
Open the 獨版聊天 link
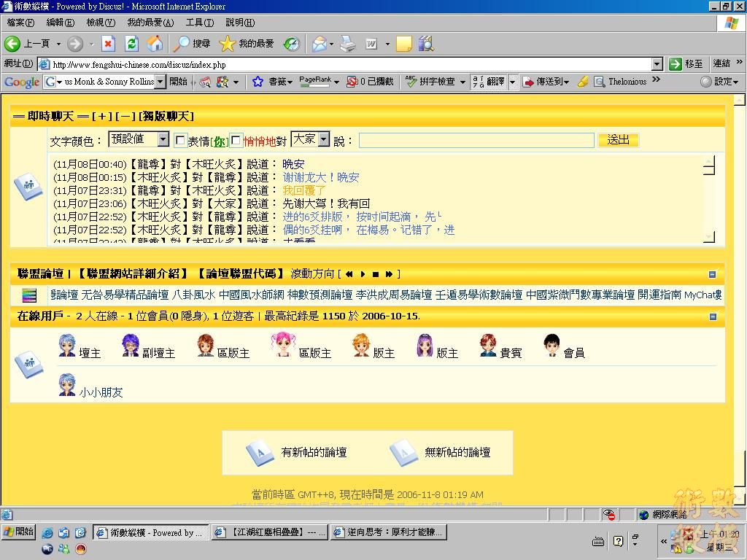[x=166, y=116]
